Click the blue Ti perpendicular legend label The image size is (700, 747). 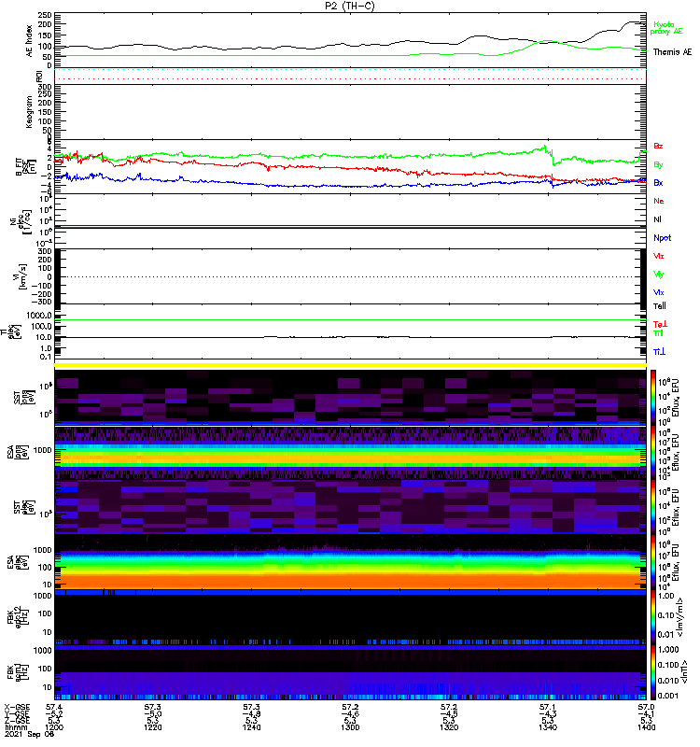click(x=659, y=352)
